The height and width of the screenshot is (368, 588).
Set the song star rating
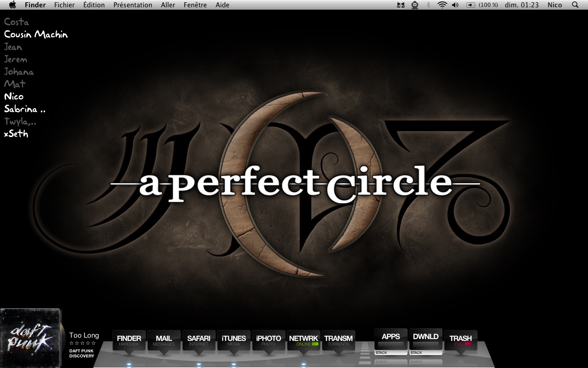pos(83,343)
